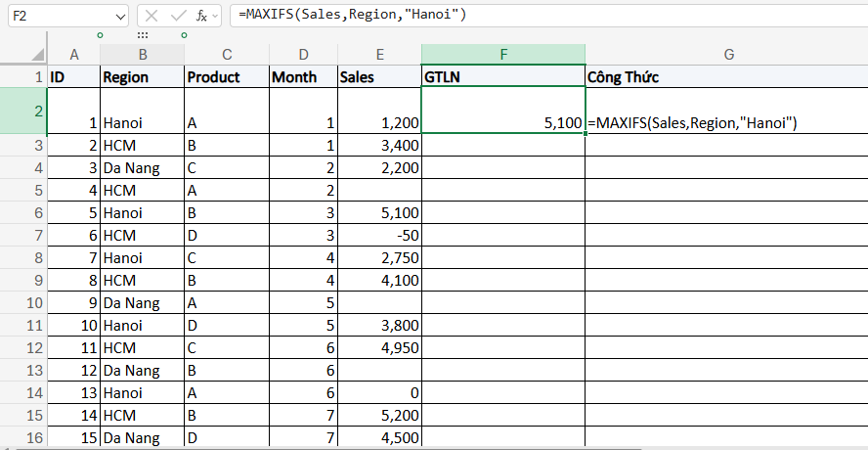Click the Enter checkmark icon in formula bar
The width and height of the screenshot is (868, 450).
(177, 16)
